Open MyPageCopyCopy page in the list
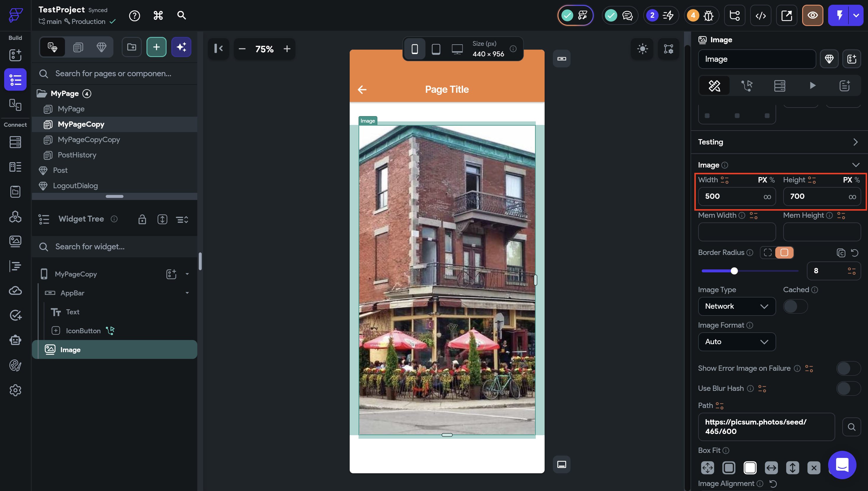Viewport: 868px width, 491px height. point(89,140)
